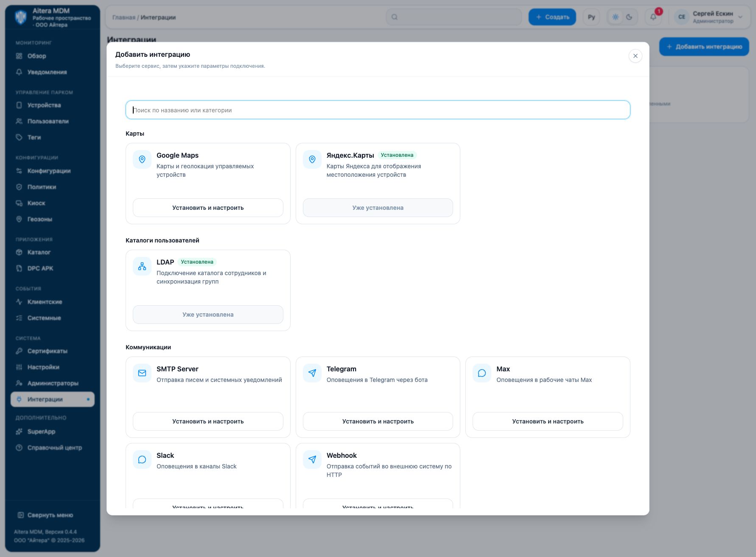
Task: Install and configure Google Maps
Action: pyautogui.click(x=208, y=208)
